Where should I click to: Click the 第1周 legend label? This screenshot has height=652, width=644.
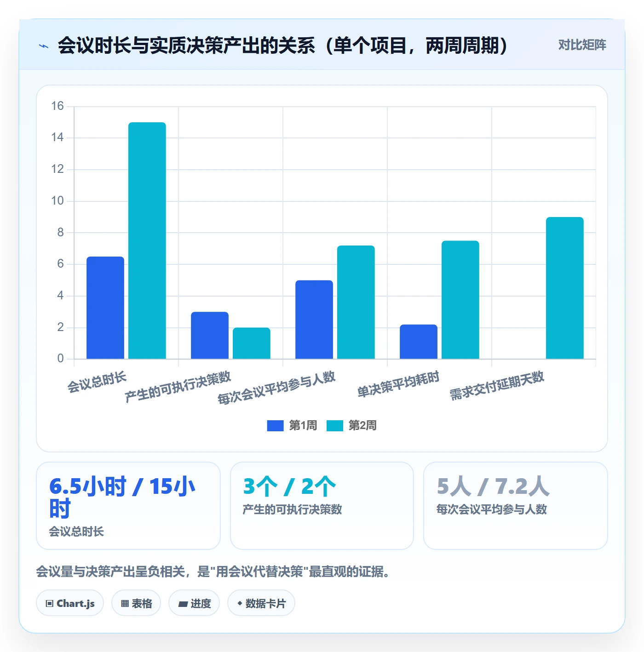coord(303,426)
